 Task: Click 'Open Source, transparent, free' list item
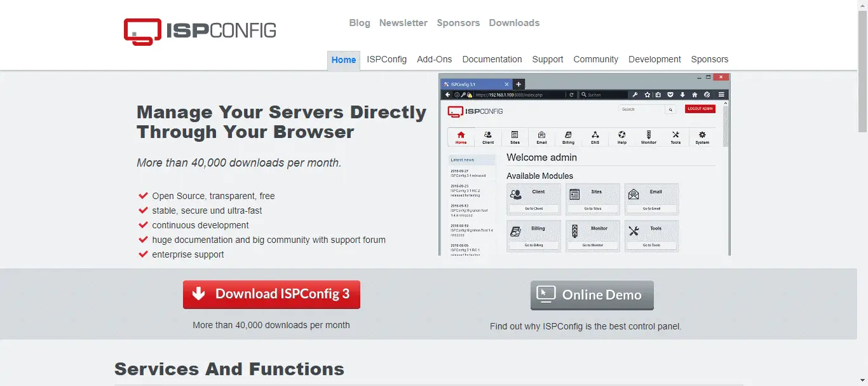point(214,196)
